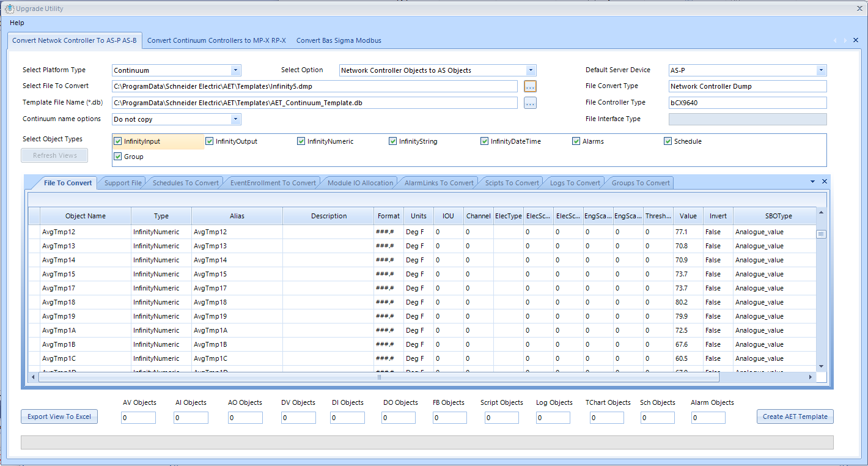Disable the Alarms object type
The height and width of the screenshot is (466, 868).
pyautogui.click(x=576, y=141)
